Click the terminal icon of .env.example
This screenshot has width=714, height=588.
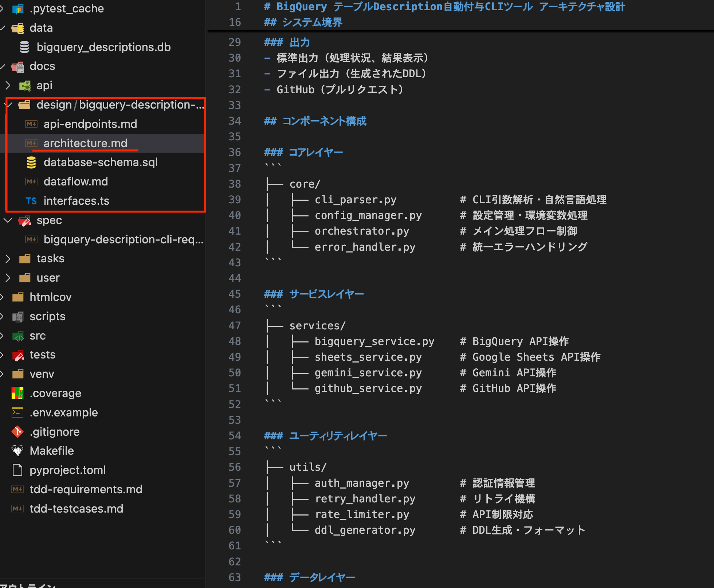click(17, 412)
